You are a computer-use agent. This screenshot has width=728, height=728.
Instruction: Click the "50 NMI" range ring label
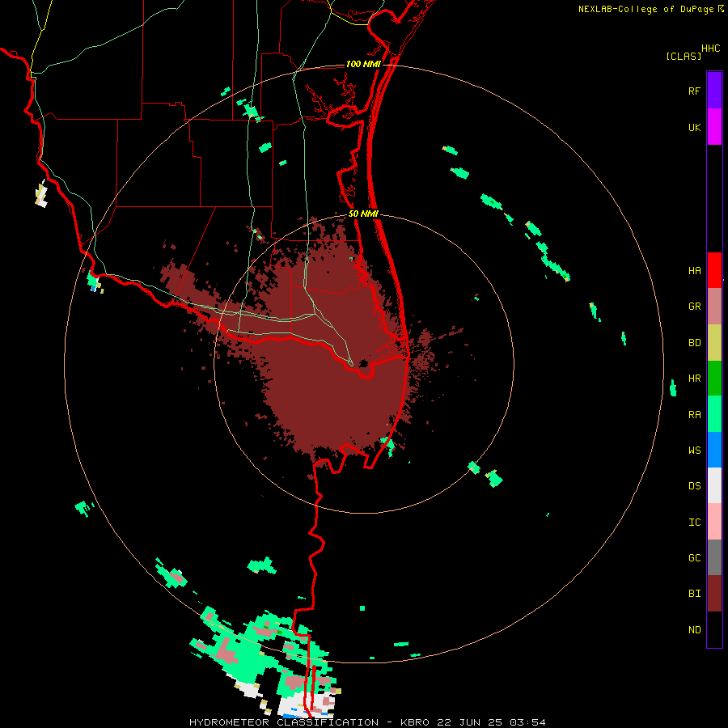(363, 214)
